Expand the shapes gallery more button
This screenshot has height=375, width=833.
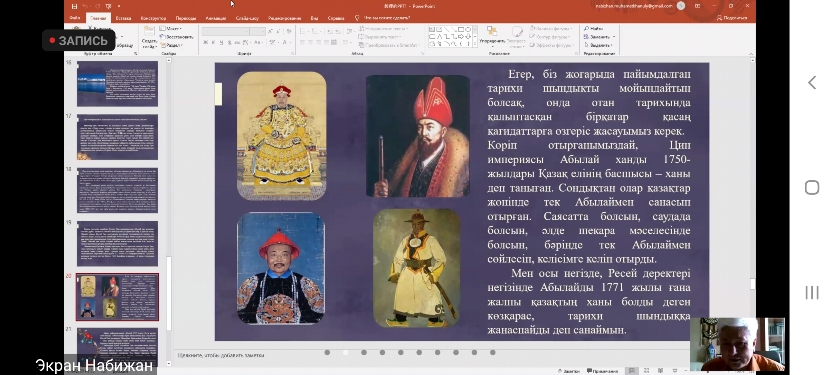click(x=474, y=45)
